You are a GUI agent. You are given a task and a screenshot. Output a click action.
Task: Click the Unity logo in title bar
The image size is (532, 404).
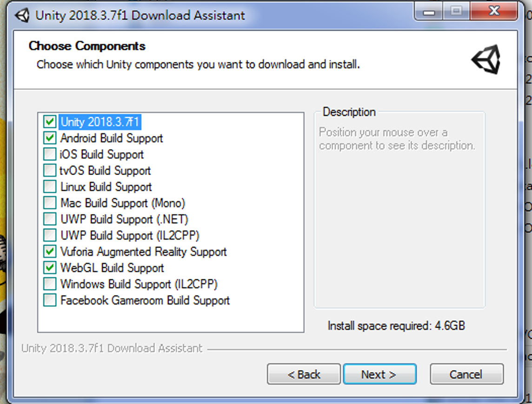coord(21,15)
